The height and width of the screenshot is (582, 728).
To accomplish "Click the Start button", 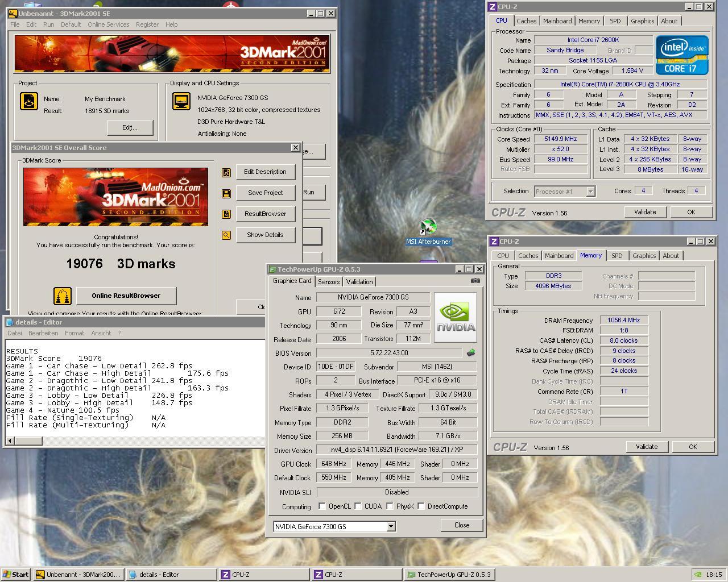I will click(16, 575).
